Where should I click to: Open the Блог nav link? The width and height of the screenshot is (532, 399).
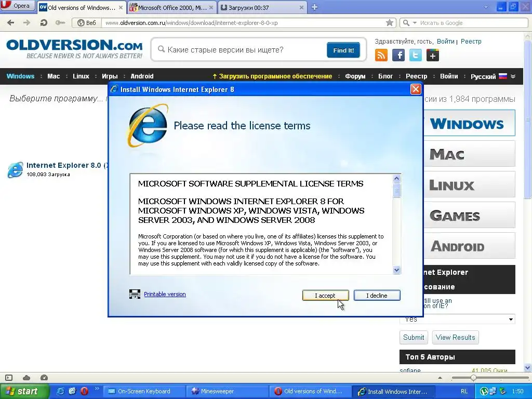click(x=385, y=76)
